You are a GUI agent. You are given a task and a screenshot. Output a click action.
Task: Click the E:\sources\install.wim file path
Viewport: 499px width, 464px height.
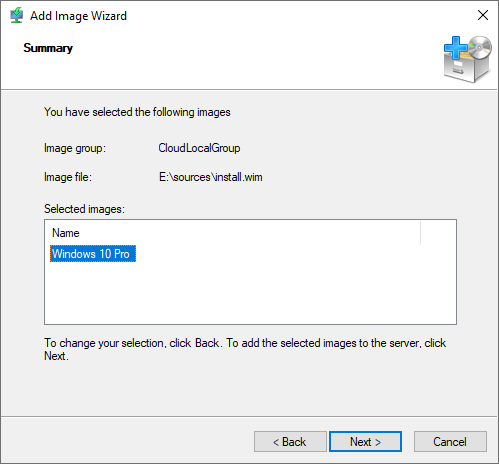pyautogui.click(x=210, y=177)
